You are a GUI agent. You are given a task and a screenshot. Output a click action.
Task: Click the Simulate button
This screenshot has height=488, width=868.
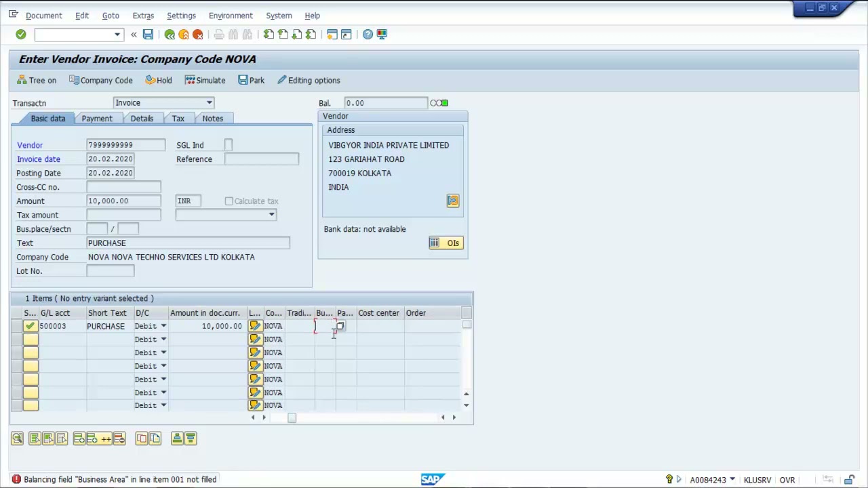pos(205,80)
